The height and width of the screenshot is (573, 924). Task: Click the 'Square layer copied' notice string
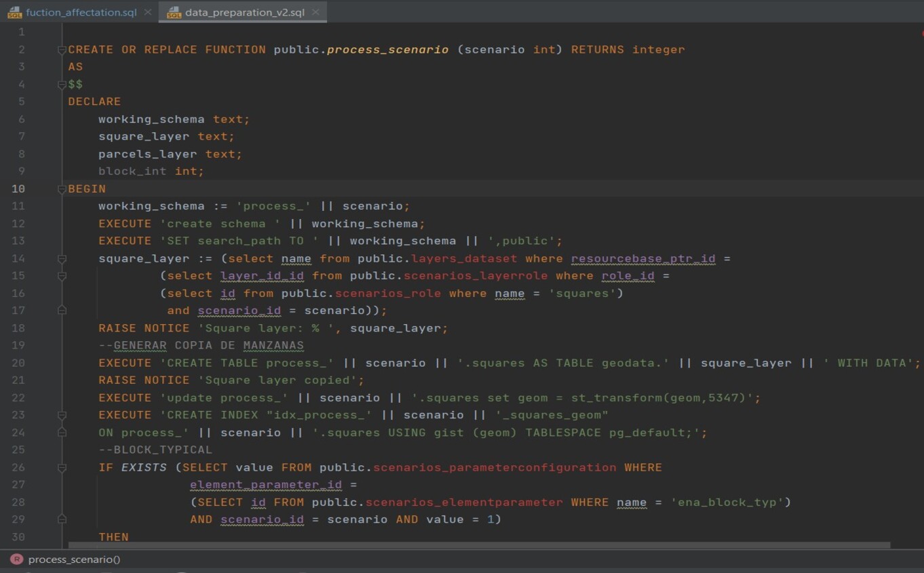pos(277,380)
